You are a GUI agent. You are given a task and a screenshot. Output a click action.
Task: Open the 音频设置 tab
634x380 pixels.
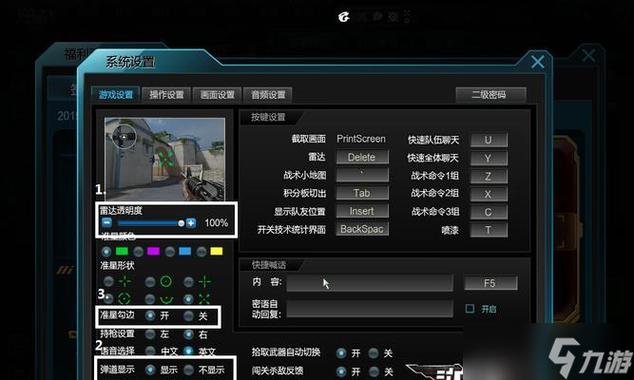[x=268, y=95]
